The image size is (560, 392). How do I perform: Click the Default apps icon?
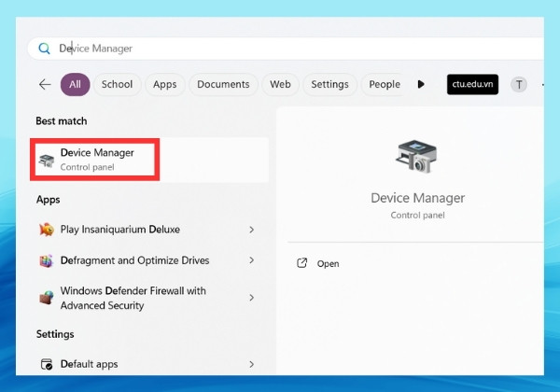pos(47,364)
